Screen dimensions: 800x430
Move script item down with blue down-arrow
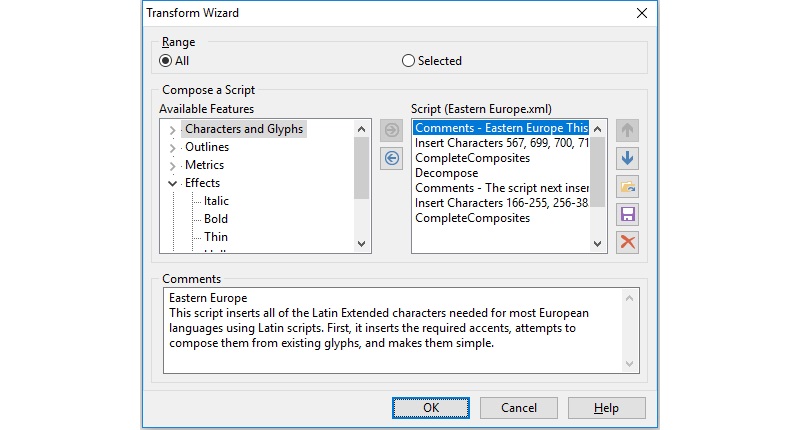coord(627,158)
